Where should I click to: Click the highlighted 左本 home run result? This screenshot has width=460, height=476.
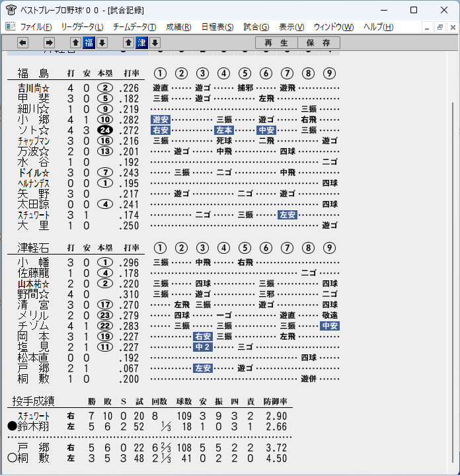[x=224, y=130]
